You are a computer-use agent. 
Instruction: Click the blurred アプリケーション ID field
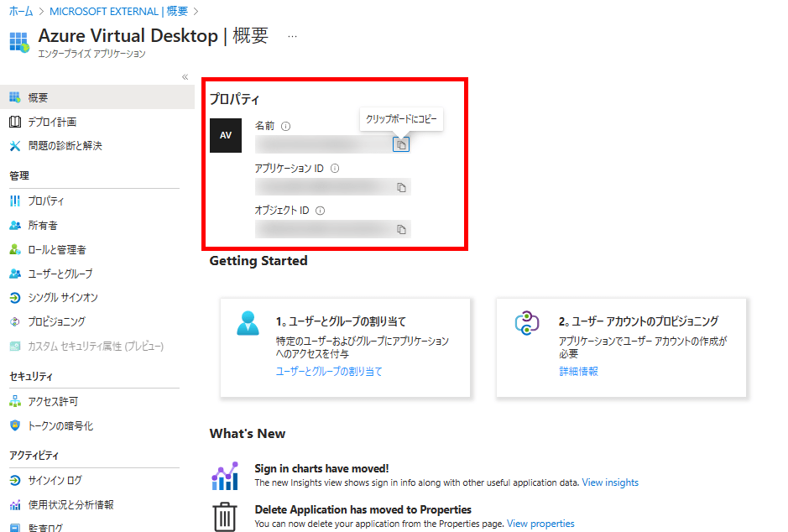coord(332,187)
